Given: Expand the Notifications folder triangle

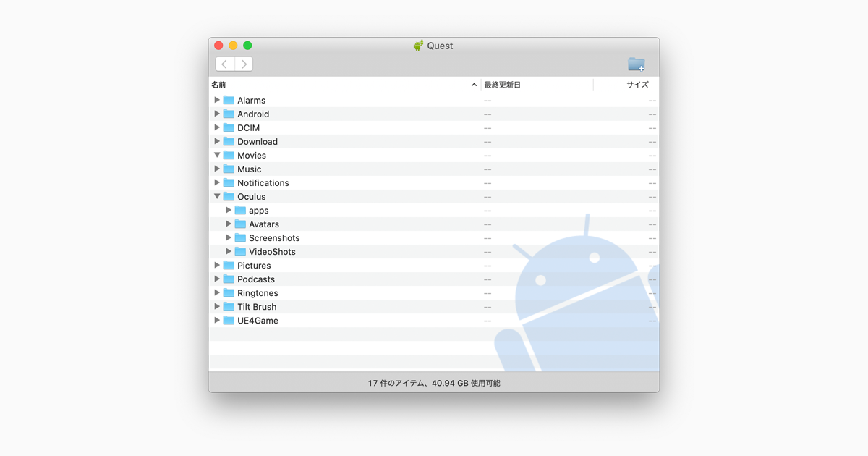Looking at the screenshot, I should [x=217, y=182].
